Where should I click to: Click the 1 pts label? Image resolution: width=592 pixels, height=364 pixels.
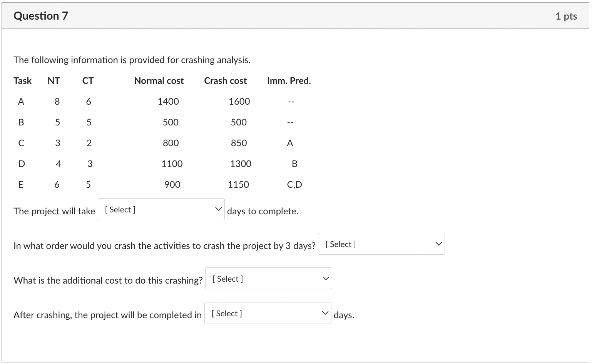coord(566,16)
